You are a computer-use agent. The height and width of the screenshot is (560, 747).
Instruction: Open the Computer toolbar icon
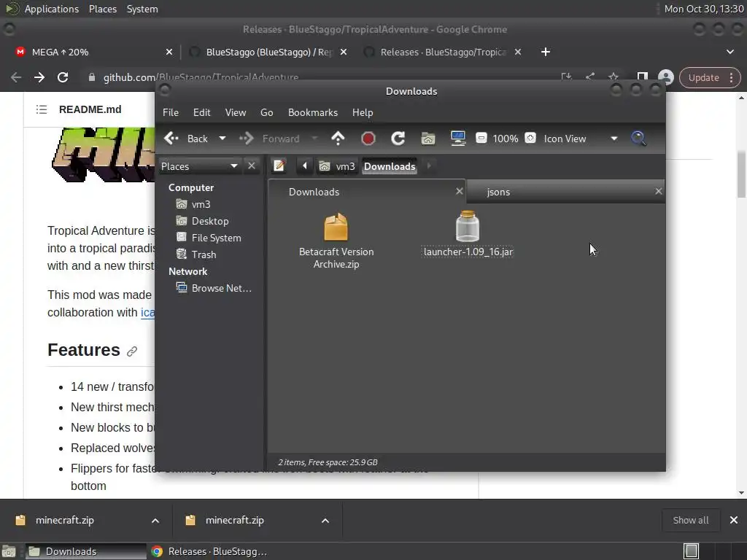pos(458,139)
